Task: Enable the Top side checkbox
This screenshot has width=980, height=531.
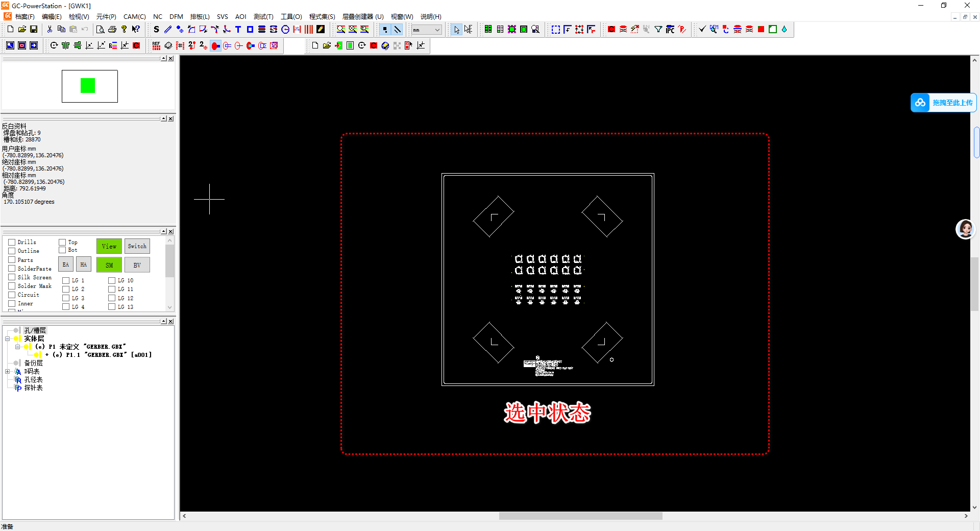Action: tap(62, 242)
